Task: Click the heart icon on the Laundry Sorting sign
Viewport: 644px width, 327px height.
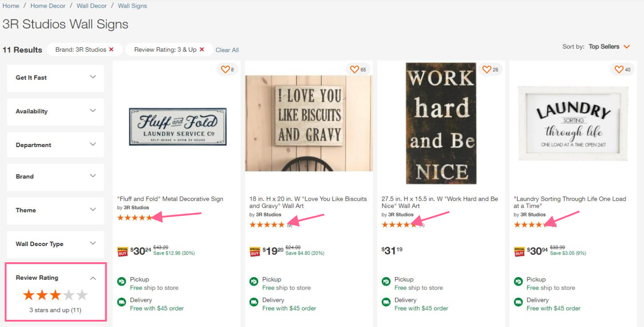Action: pyautogui.click(x=618, y=69)
